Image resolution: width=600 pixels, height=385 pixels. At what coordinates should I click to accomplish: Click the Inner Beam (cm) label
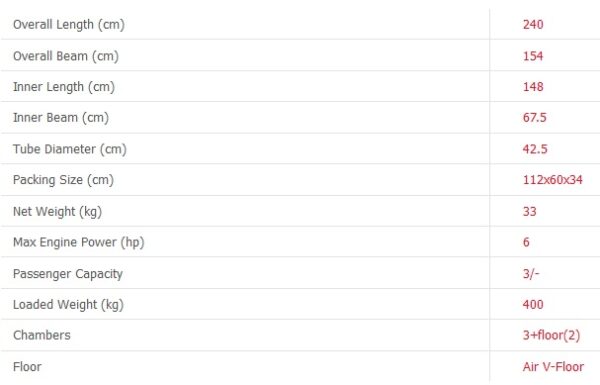(x=61, y=118)
